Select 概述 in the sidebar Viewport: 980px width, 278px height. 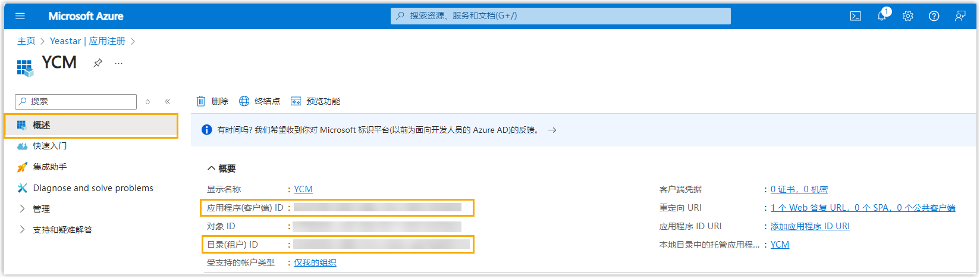click(42, 125)
